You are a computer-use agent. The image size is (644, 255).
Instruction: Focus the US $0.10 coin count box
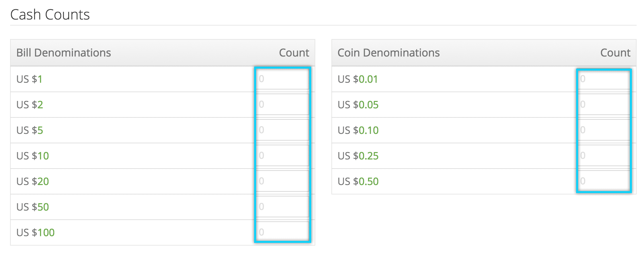click(604, 130)
